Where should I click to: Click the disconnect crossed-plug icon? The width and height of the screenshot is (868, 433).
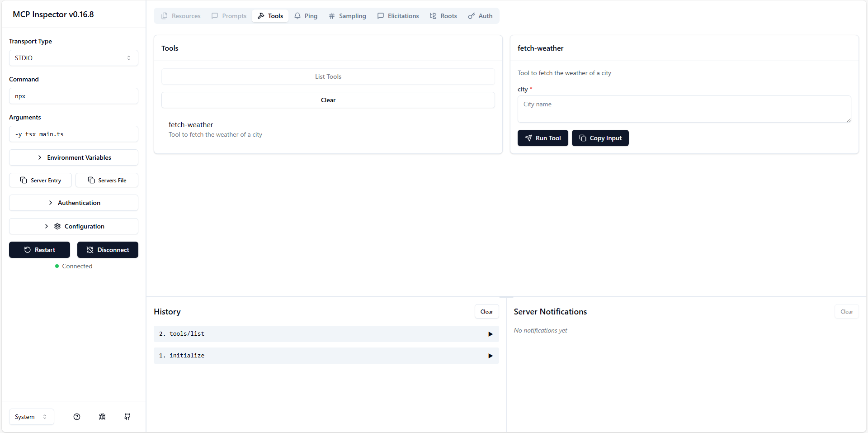pos(90,250)
